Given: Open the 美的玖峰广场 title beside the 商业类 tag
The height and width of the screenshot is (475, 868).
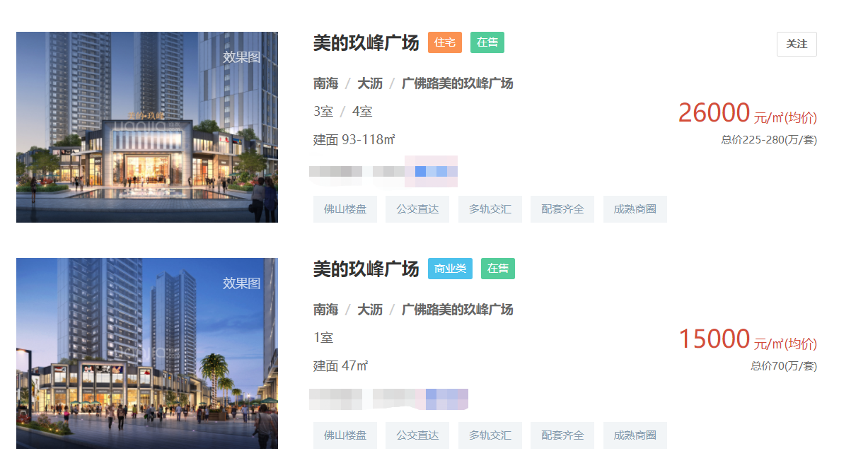Looking at the screenshot, I should (x=366, y=269).
